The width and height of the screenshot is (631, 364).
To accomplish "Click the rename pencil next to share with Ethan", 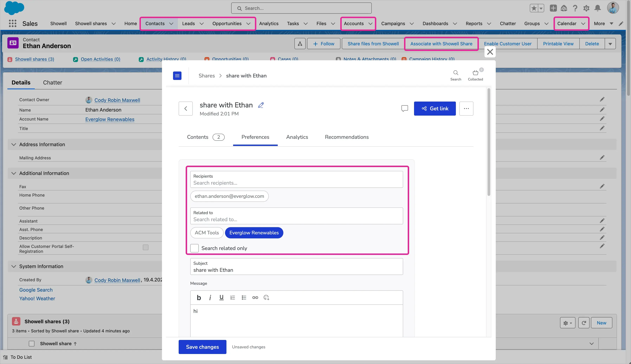I will 261,105.
